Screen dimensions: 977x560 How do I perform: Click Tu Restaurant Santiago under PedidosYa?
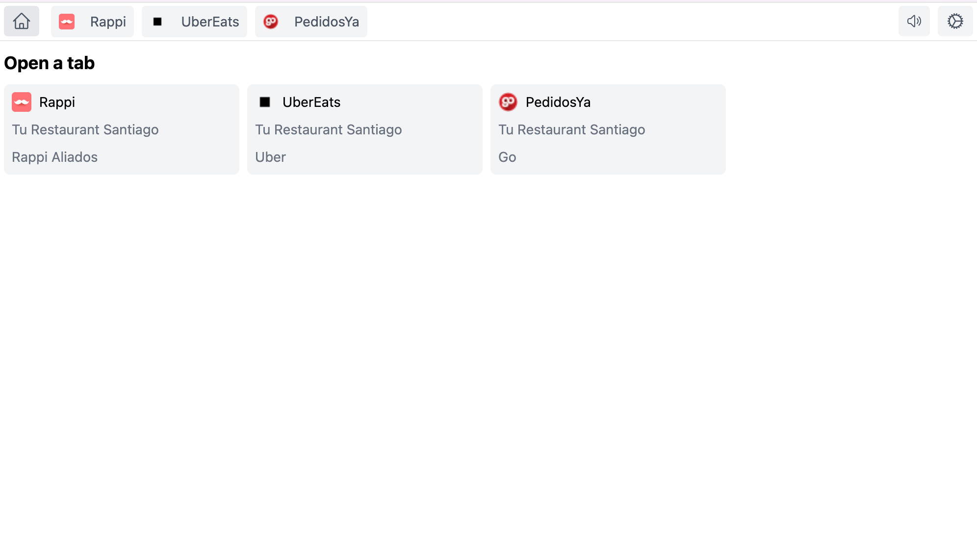[x=572, y=129]
